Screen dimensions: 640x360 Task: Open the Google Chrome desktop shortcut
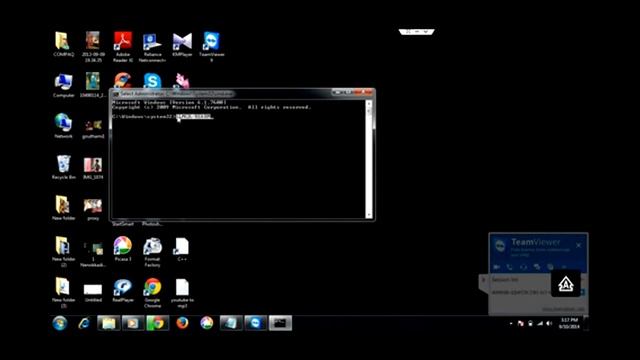click(152, 293)
